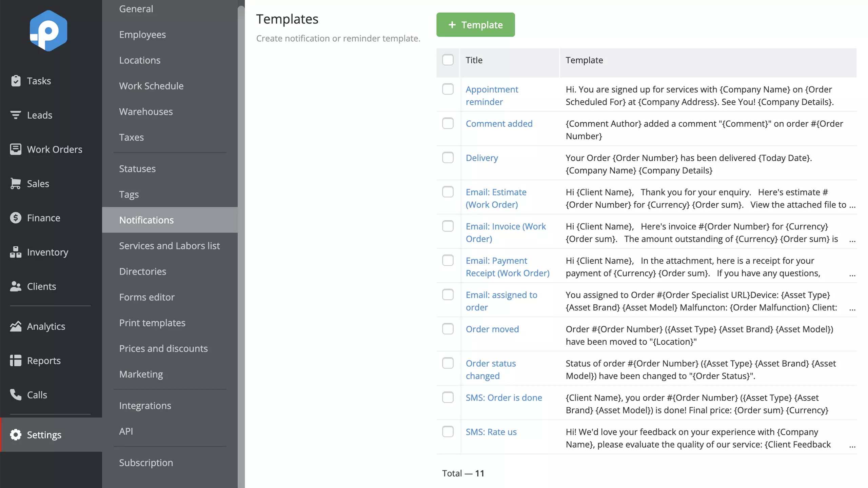The image size is (868, 488).
Task: Open Sales via shopping cart icon
Action: pyautogui.click(x=16, y=183)
